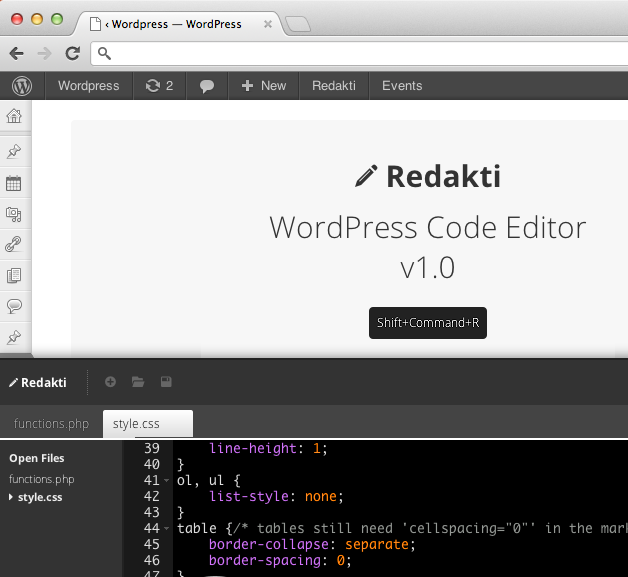The width and height of the screenshot is (628, 577).
Task: Open Redakti in the admin bar
Action: [x=334, y=86]
